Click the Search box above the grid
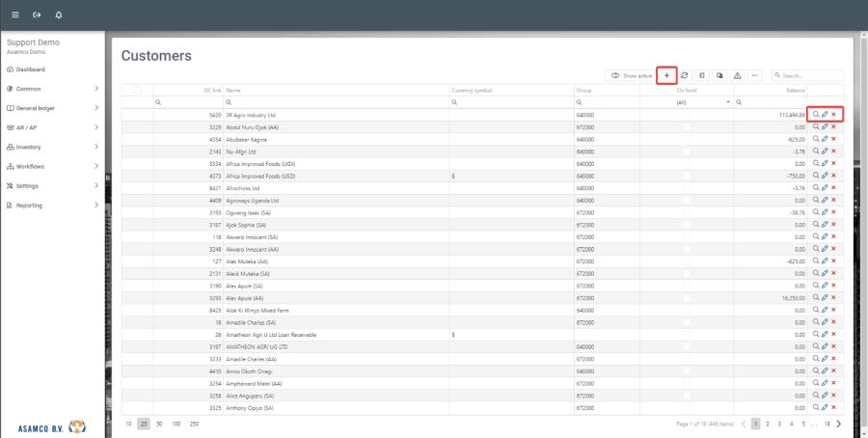This screenshot has height=438, width=868. 810,75
